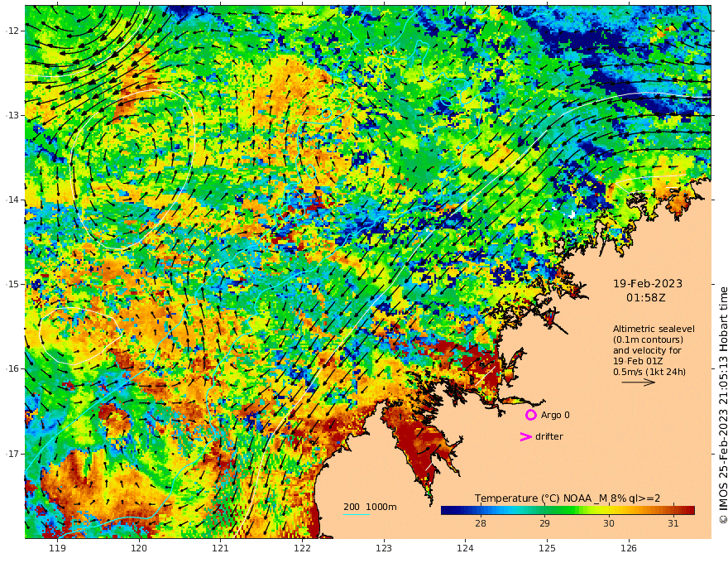This screenshot has height=563, width=728.
Task: Click the color bar tick label 28
Action: (x=481, y=523)
